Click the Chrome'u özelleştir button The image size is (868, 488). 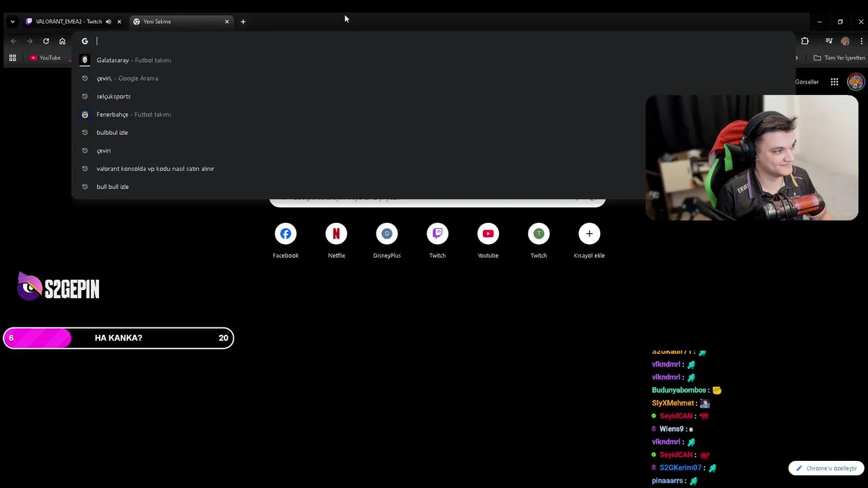tap(826, 468)
